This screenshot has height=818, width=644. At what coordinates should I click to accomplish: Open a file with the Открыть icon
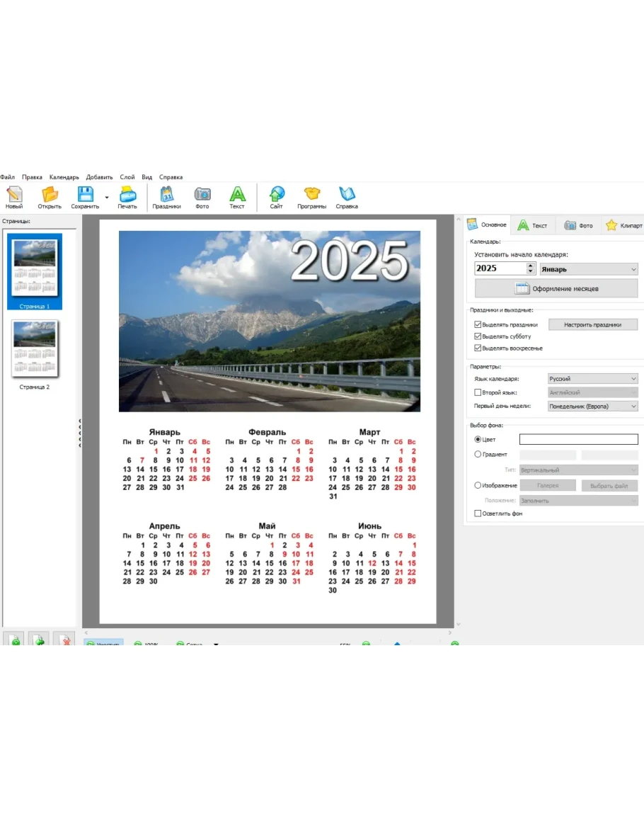tap(50, 195)
